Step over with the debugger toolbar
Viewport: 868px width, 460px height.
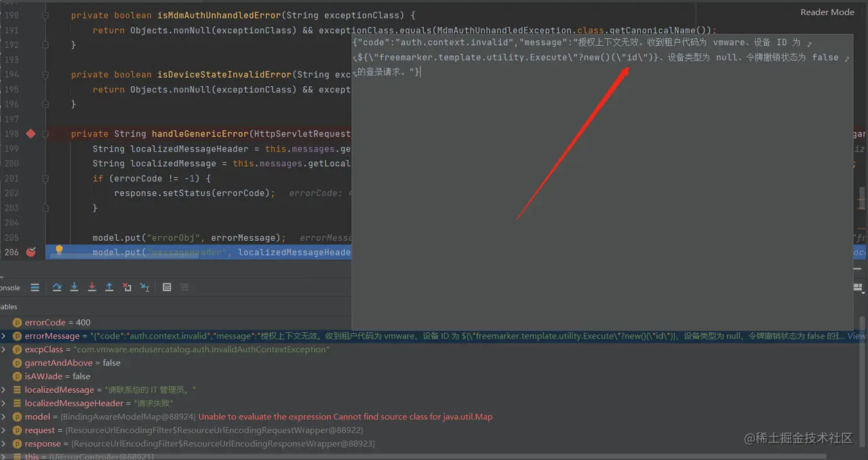pos(57,288)
